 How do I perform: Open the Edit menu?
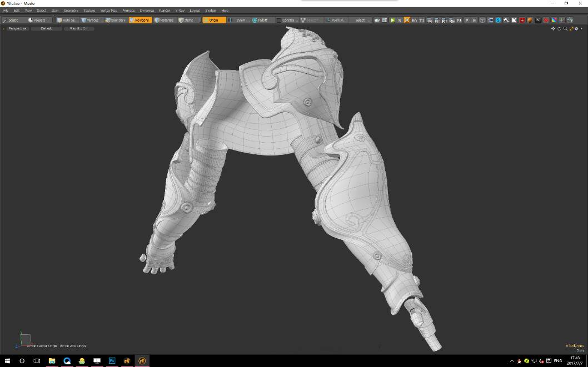(x=16, y=11)
